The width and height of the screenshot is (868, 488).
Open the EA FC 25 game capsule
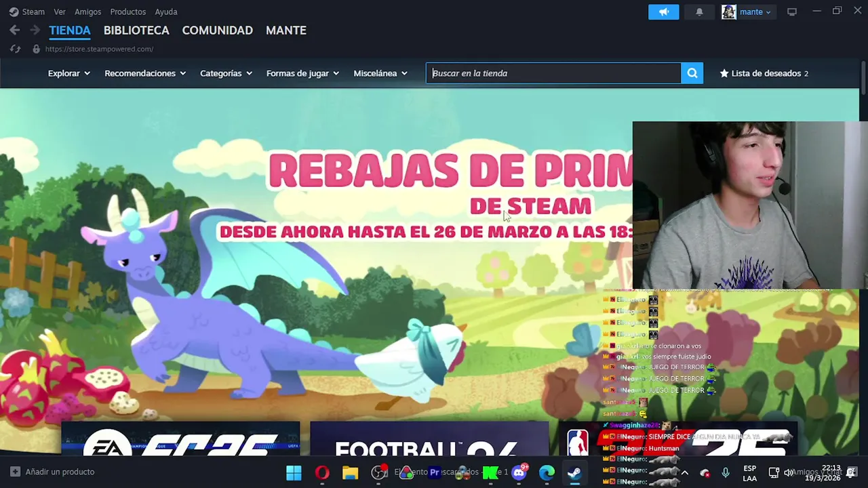click(x=180, y=439)
